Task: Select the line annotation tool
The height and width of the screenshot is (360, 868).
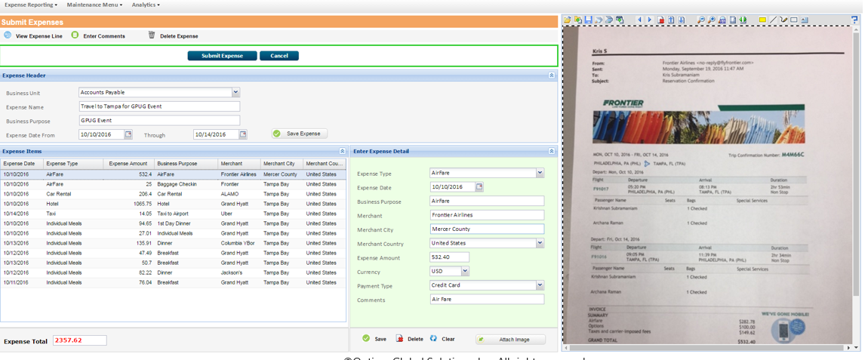Action: point(773,20)
